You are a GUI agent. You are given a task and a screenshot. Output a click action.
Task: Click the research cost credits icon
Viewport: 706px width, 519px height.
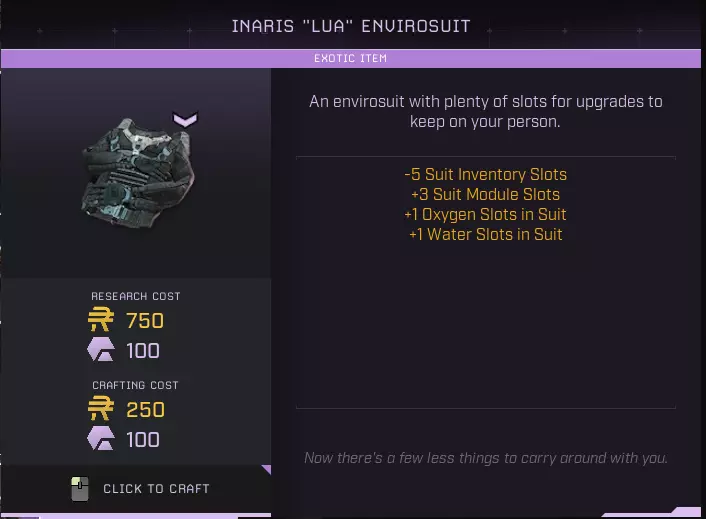click(101, 320)
